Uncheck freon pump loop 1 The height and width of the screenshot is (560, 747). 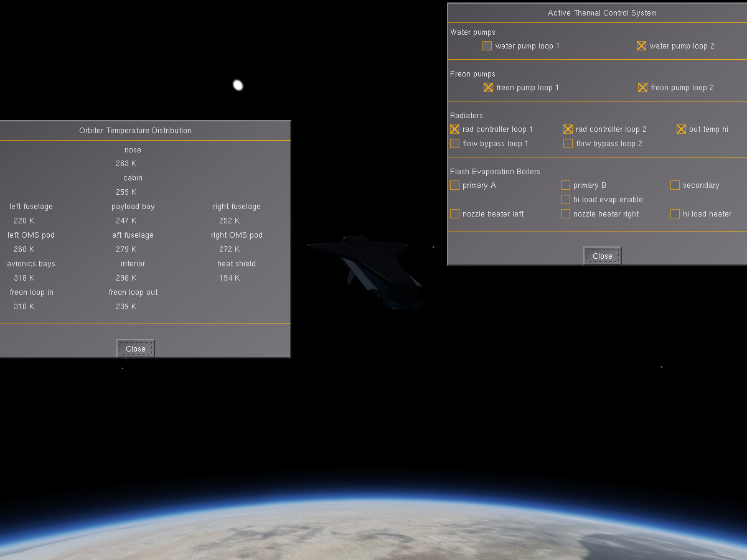pos(488,88)
